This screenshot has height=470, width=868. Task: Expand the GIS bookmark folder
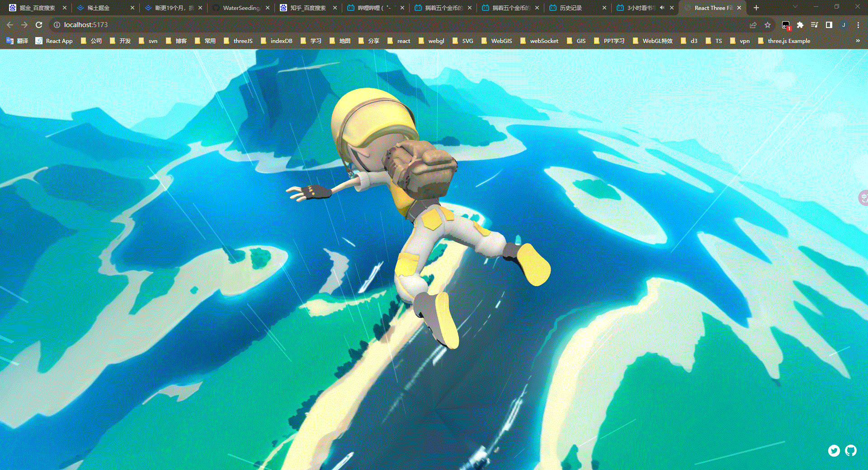pyautogui.click(x=576, y=41)
